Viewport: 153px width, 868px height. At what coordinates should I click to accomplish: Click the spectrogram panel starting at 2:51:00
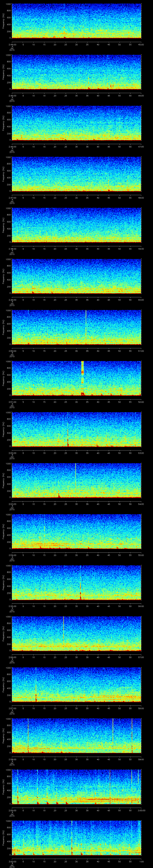[77, 378]
